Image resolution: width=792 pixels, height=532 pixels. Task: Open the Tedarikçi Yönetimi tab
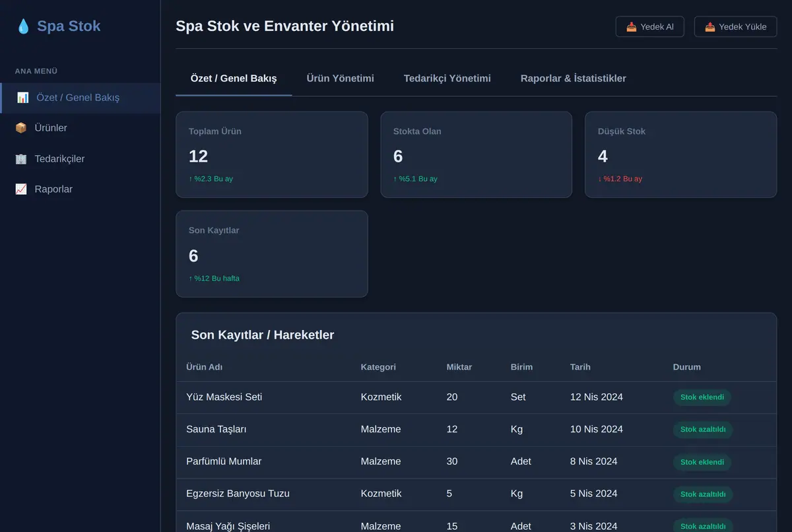(447, 79)
